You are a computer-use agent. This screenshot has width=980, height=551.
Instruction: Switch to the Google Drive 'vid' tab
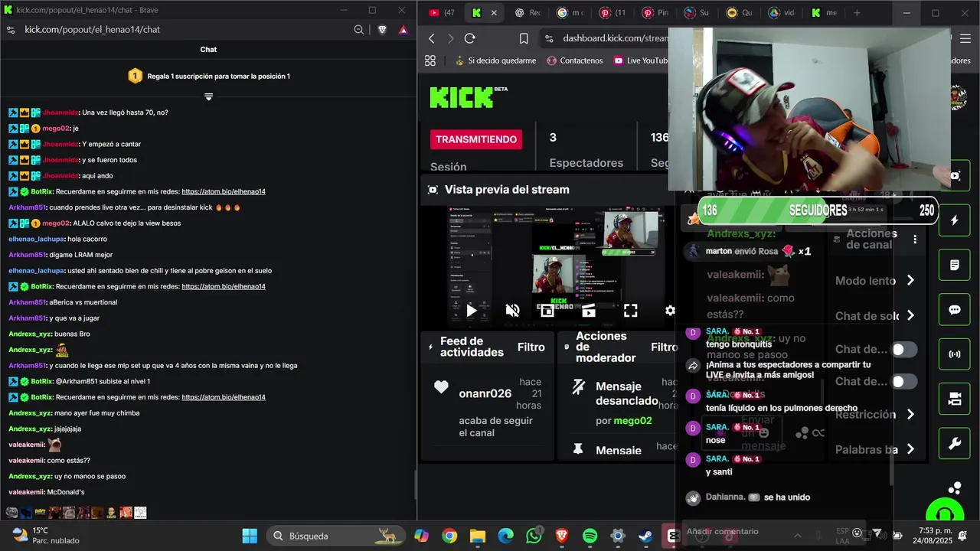click(782, 13)
